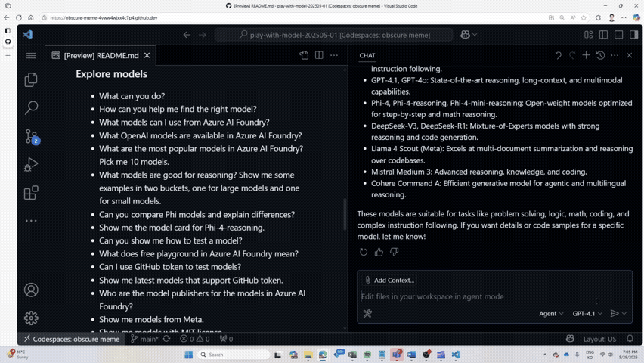Open the Extensions view

coord(31,192)
